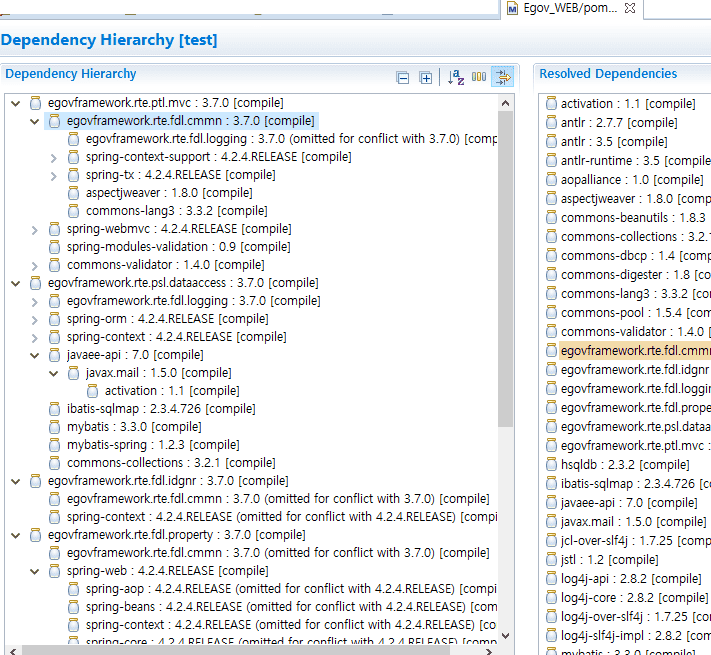Toggle the filter matched dependencies button
The image size is (711, 655).
coord(502,78)
